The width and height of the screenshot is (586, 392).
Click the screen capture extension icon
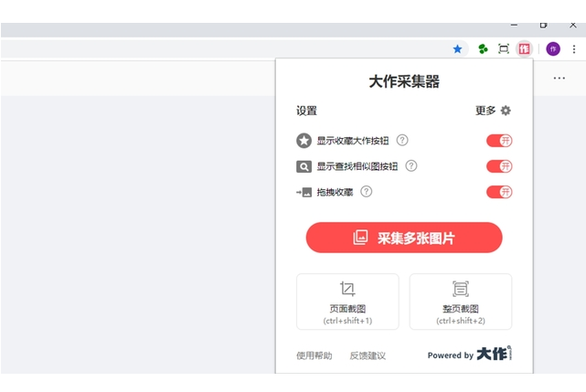504,49
